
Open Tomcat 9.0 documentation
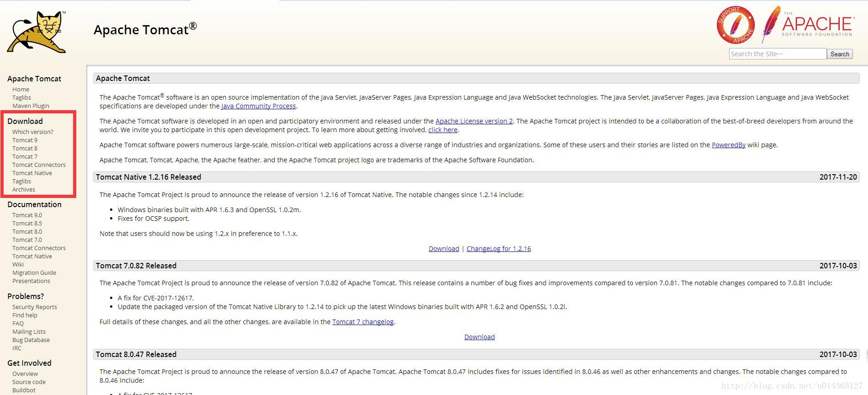pyautogui.click(x=27, y=215)
